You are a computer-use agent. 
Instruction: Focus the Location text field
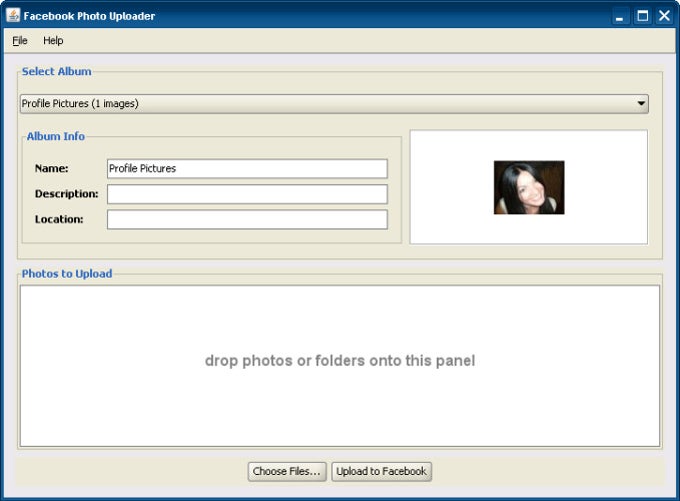pyautogui.click(x=247, y=219)
